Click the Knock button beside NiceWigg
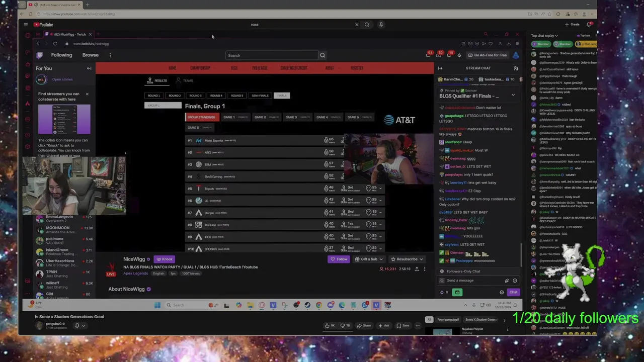The image size is (644, 362). tap(164, 259)
